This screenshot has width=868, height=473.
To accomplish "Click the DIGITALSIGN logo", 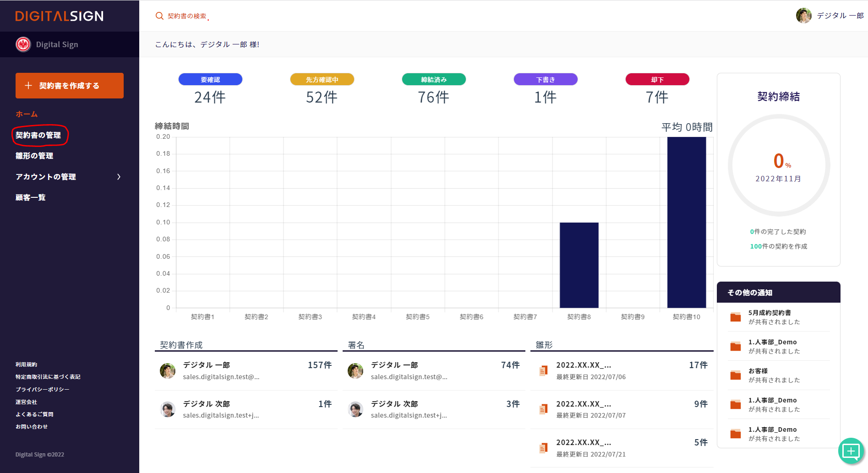I will (60, 16).
